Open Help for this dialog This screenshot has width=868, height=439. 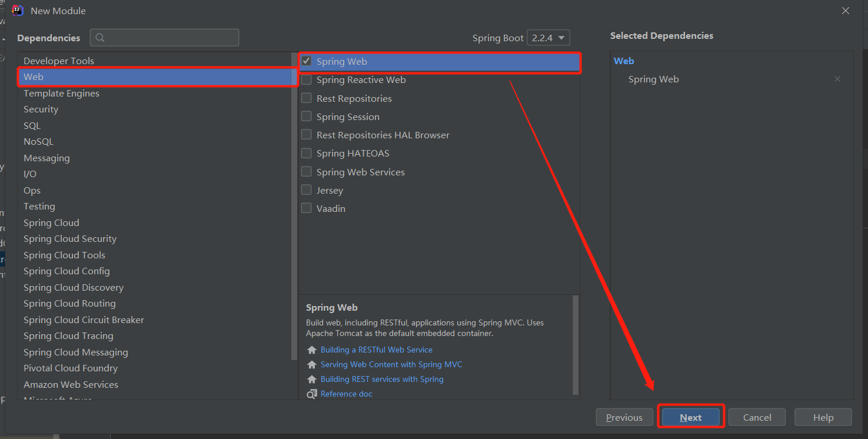click(x=823, y=417)
